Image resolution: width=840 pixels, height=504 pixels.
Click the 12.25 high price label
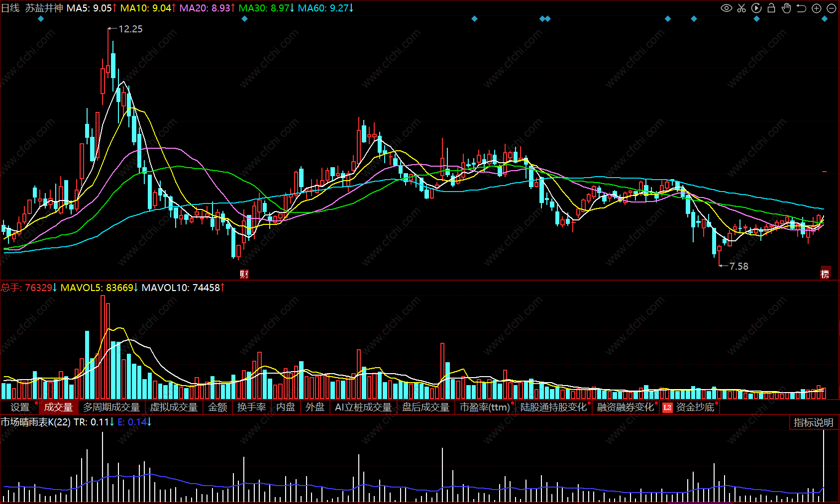click(x=130, y=29)
